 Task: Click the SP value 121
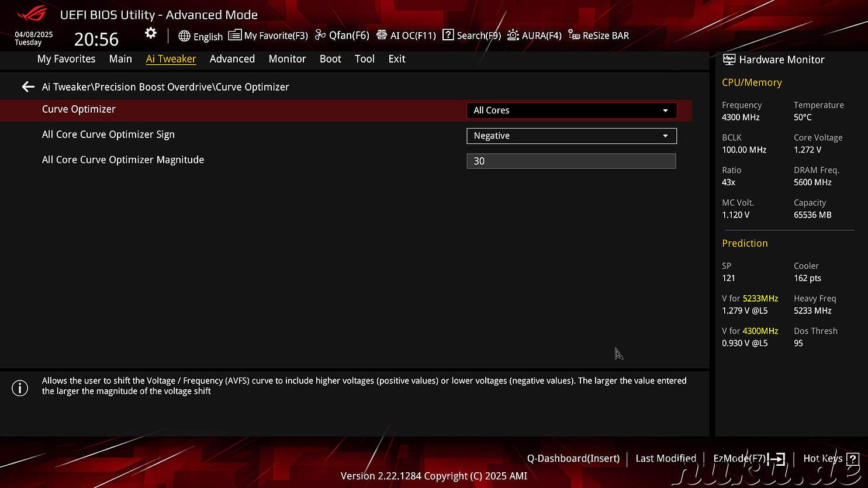728,278
